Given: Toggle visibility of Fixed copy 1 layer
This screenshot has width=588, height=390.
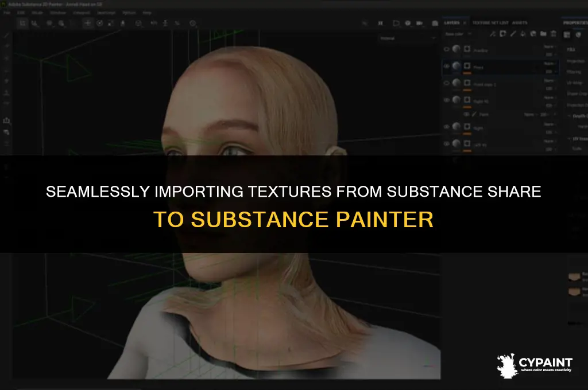Looking at the screenshot, I should pos(446,83).
